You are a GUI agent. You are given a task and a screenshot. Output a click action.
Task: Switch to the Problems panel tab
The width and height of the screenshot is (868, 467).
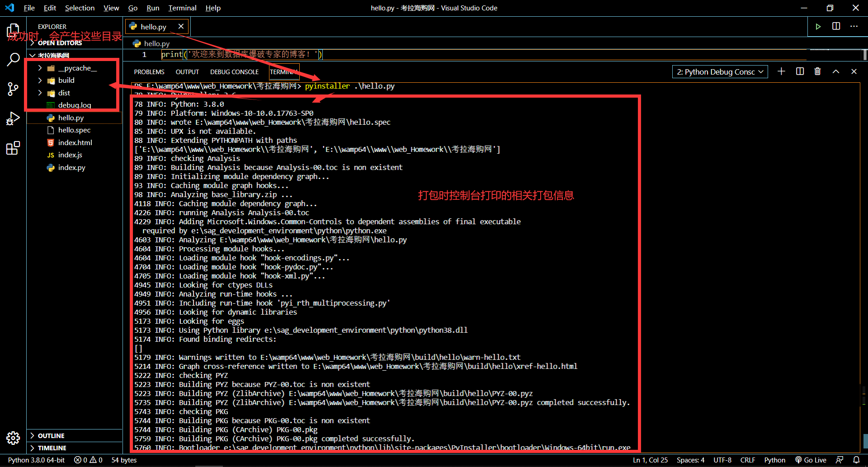[149, 72]
